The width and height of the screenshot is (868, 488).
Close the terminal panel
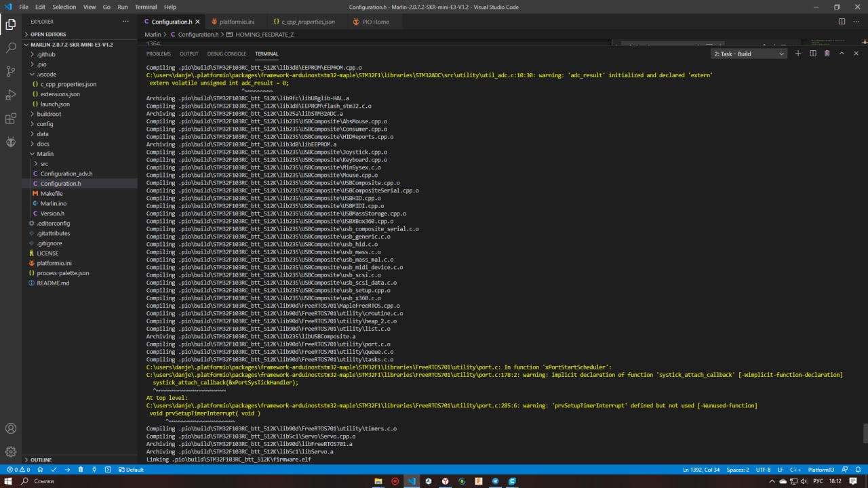tap(856, 54)
